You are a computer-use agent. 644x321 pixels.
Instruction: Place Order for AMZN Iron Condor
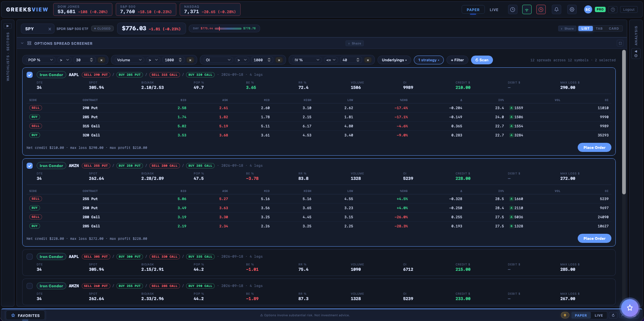[x=594, y=238]
